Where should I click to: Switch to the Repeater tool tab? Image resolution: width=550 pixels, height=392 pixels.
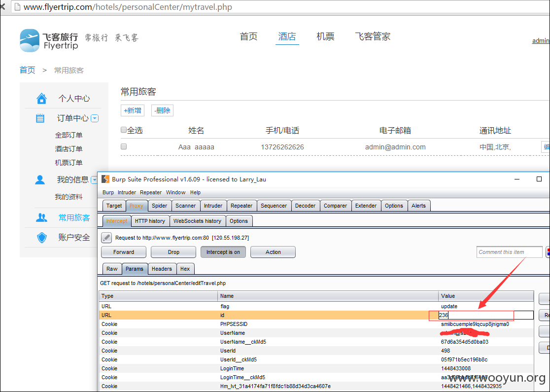click(241, 206)
